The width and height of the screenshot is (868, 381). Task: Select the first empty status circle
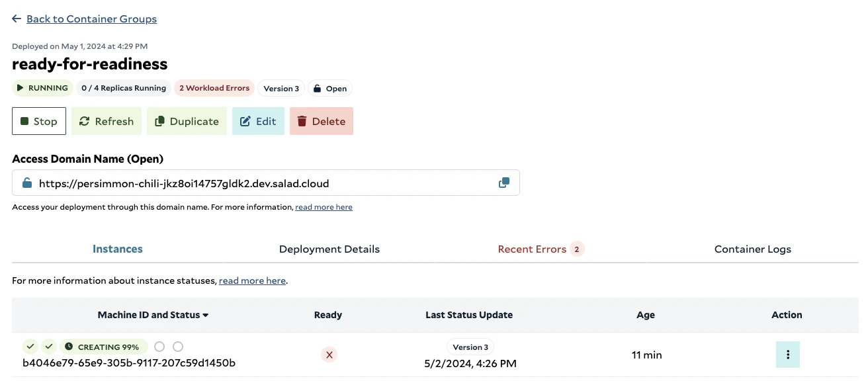pos(159,347)
